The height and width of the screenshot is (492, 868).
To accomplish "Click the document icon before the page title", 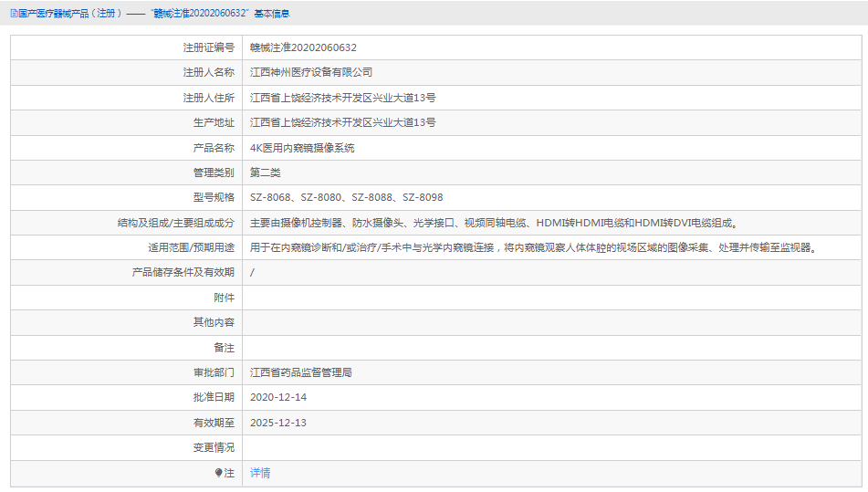I will [14, 14].
